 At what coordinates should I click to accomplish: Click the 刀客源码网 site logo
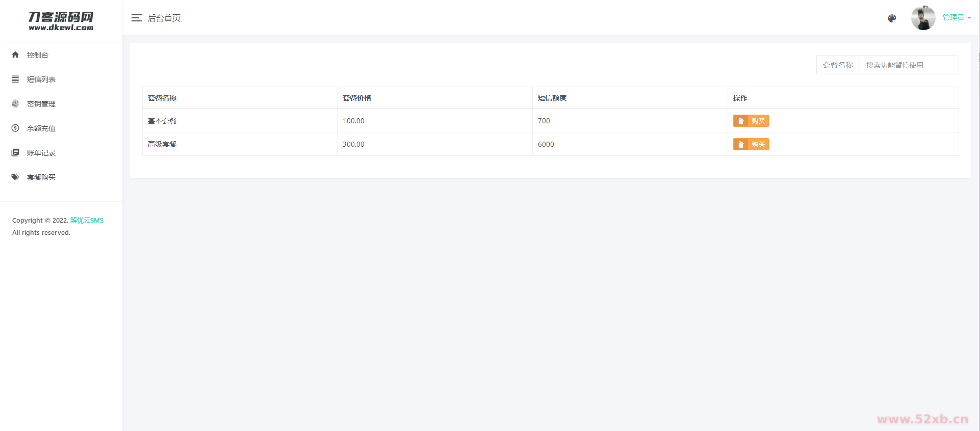pyautogui.click(x=61, y=21)
